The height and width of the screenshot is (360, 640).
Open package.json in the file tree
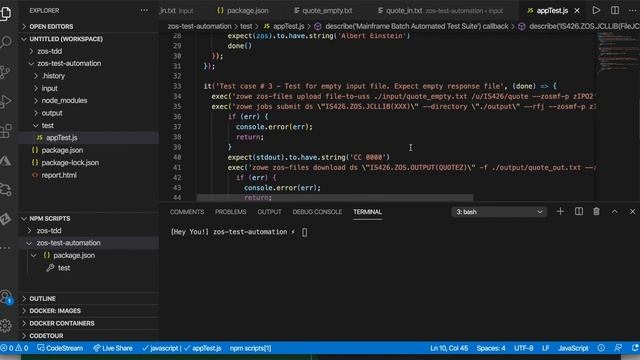click(88, 150)
